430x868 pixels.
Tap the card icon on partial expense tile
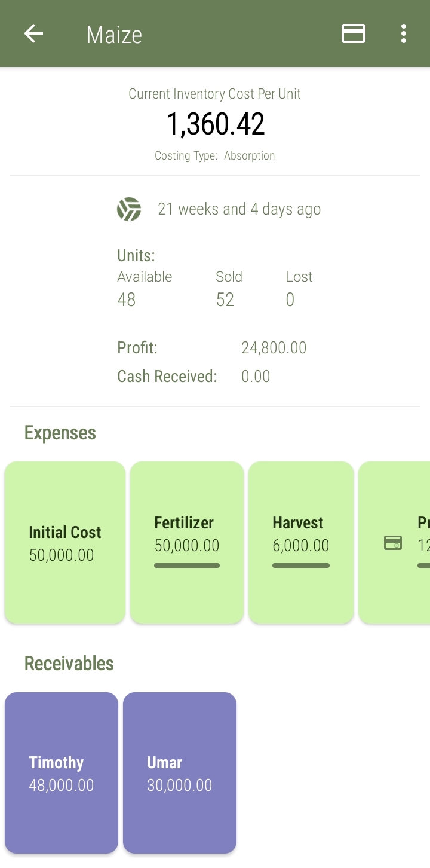(392, 543)
